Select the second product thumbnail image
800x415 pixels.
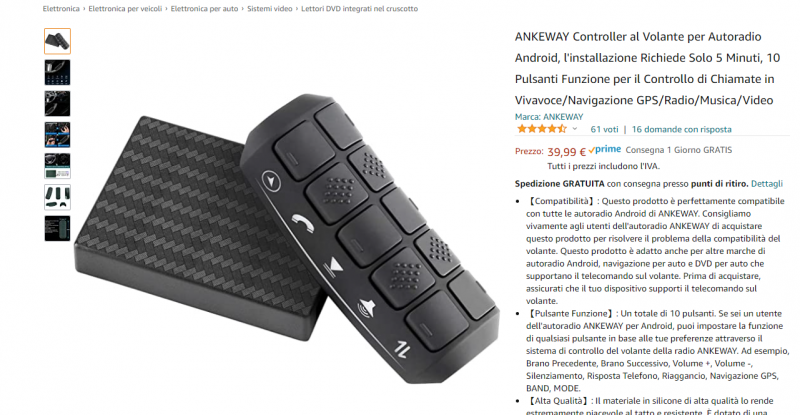[57, 72]
